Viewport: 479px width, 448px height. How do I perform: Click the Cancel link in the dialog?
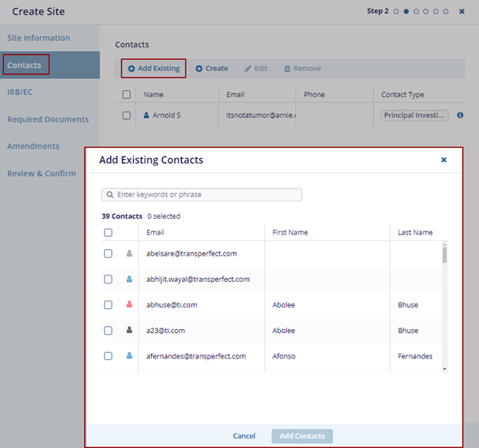coord(243,436)
